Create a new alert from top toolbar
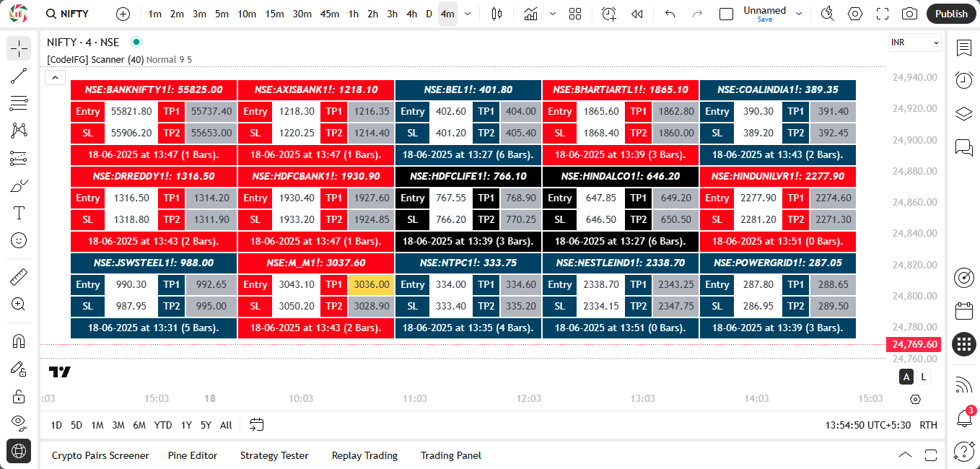 click(x=610, y=14)
